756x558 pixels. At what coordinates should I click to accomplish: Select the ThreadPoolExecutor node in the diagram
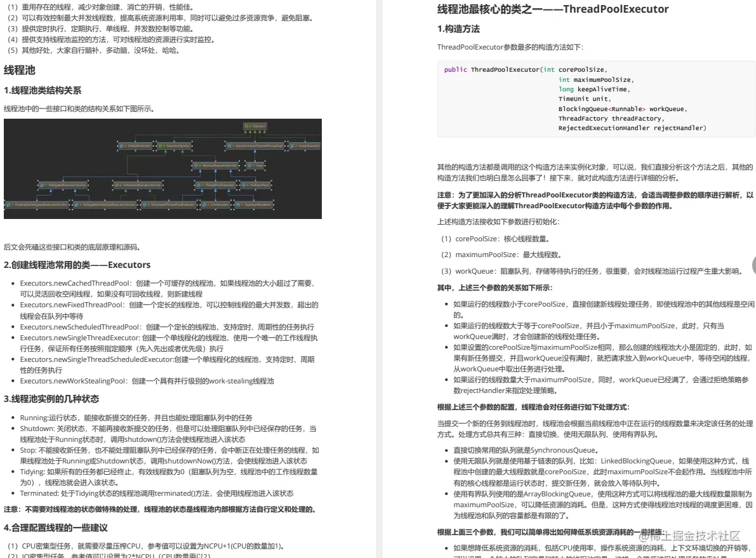(215, 185)
